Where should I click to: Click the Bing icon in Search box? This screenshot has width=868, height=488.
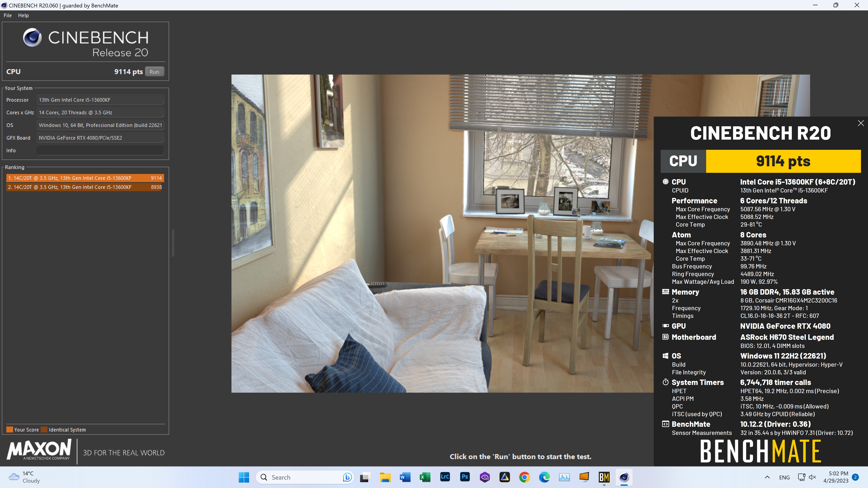tap(347, 477)
